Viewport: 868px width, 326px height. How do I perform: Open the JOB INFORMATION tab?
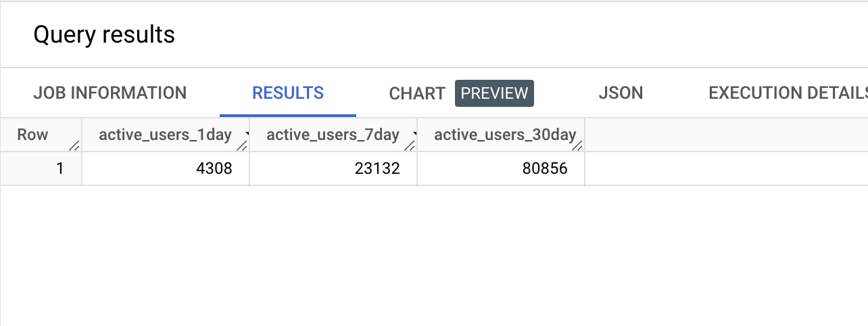pos(110,93)
